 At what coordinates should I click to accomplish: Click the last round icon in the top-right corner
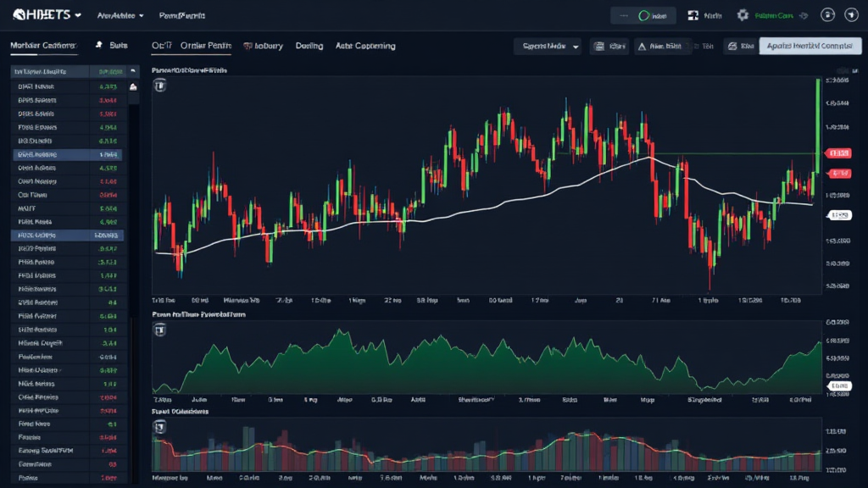point(852,15)
